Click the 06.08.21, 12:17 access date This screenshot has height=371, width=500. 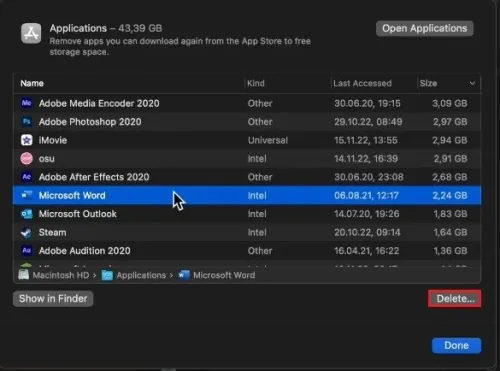click(x=366, y=195)
